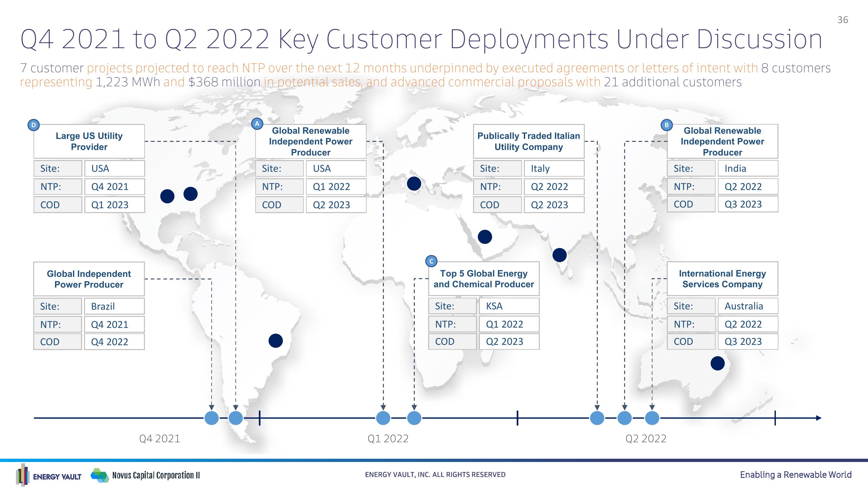Click Q1 2023 COD cell for US Utility
This screenshot has height=488, width=868.
point(115,204)
